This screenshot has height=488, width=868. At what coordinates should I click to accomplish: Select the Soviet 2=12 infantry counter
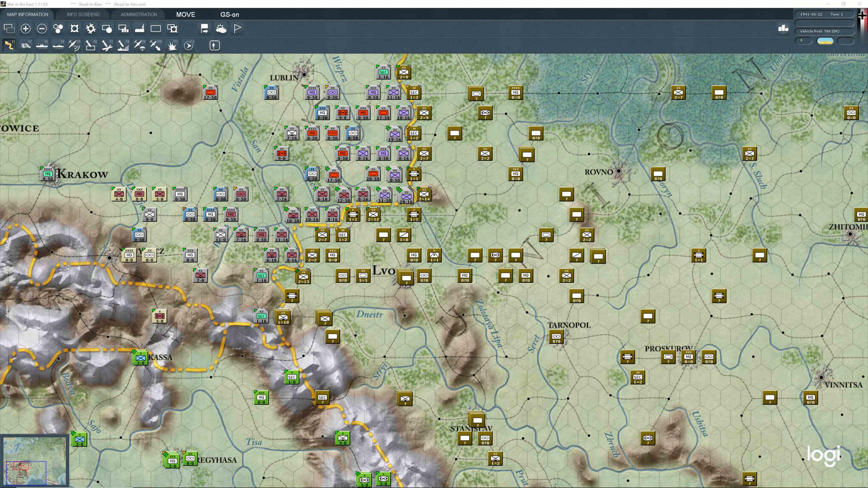[373, 214]
